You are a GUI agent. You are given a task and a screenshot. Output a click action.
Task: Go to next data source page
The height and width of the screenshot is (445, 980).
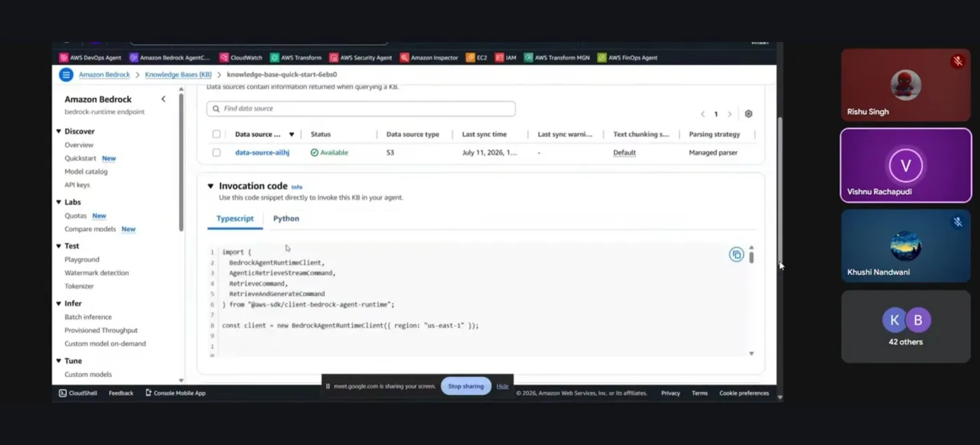coord(729,114)
